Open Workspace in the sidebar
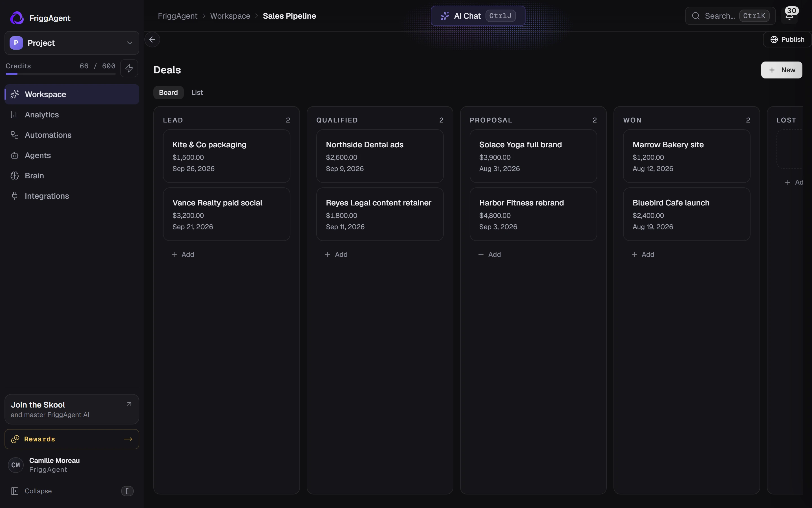This screenshot has height=508, width=812. tap(72, 95)
